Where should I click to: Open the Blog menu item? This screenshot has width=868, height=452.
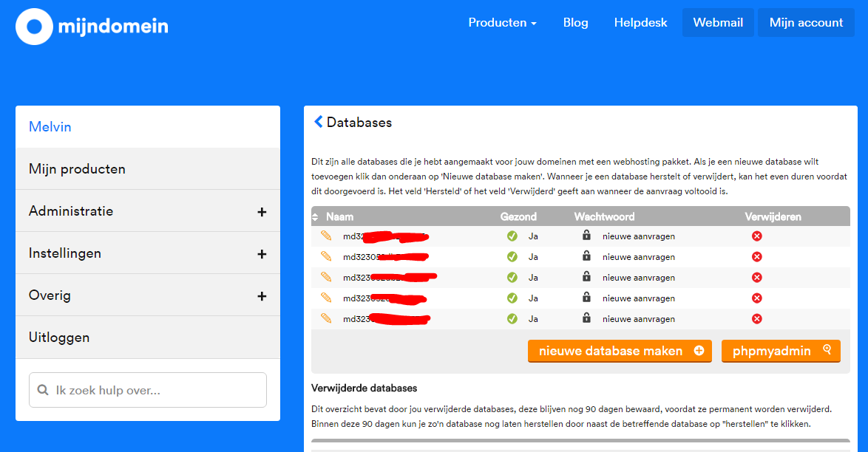pyautogui.click(x=575, y=22)
